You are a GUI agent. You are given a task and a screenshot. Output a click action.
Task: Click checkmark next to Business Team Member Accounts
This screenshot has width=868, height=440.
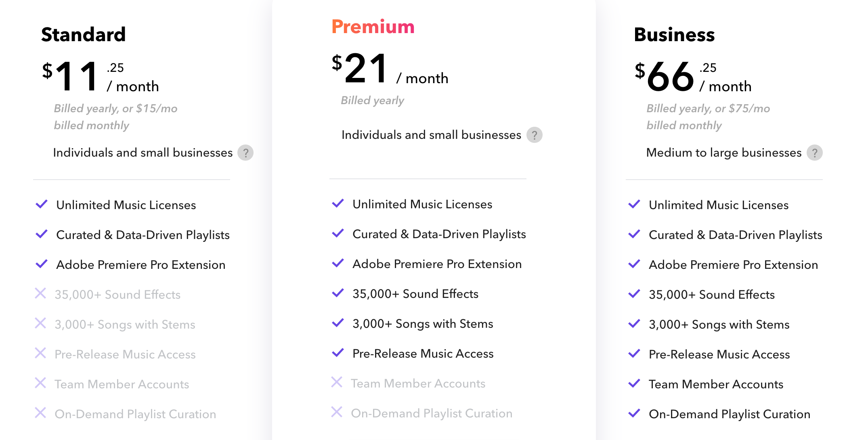coord(634,383)
